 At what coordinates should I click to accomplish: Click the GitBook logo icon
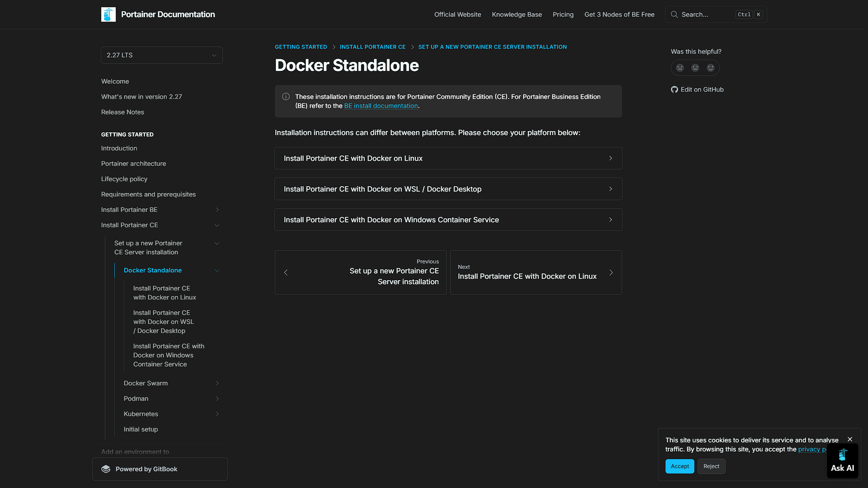pos(106,469)
